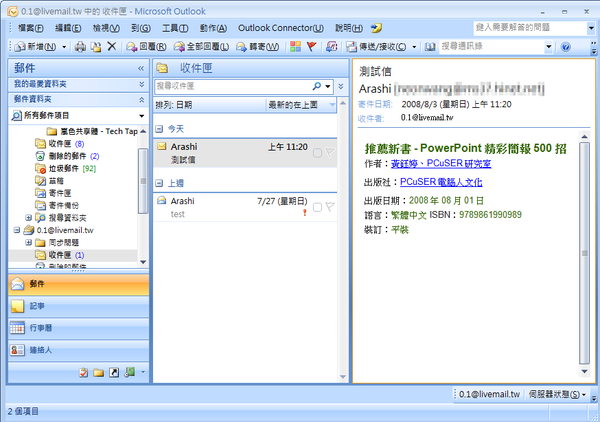Click the purple toolbar icon before 傳送/接收
Viewport: 600px width, 422px height.
[331, 47]
